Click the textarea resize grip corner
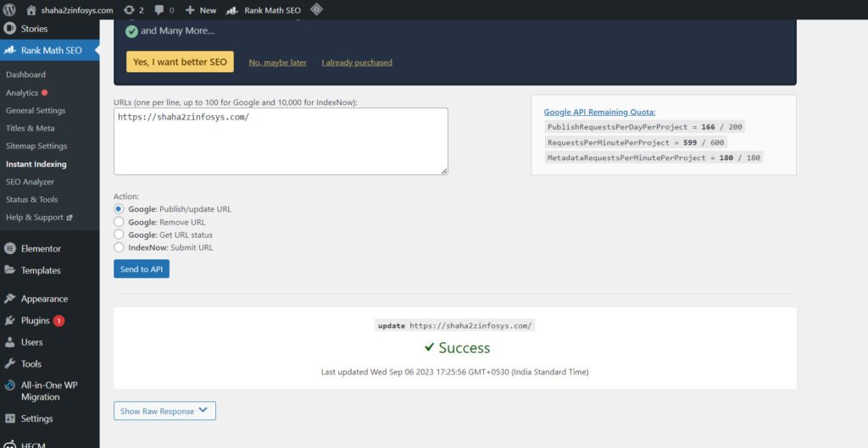The width and height of the screenshot is (868, 448). point(444,171)
